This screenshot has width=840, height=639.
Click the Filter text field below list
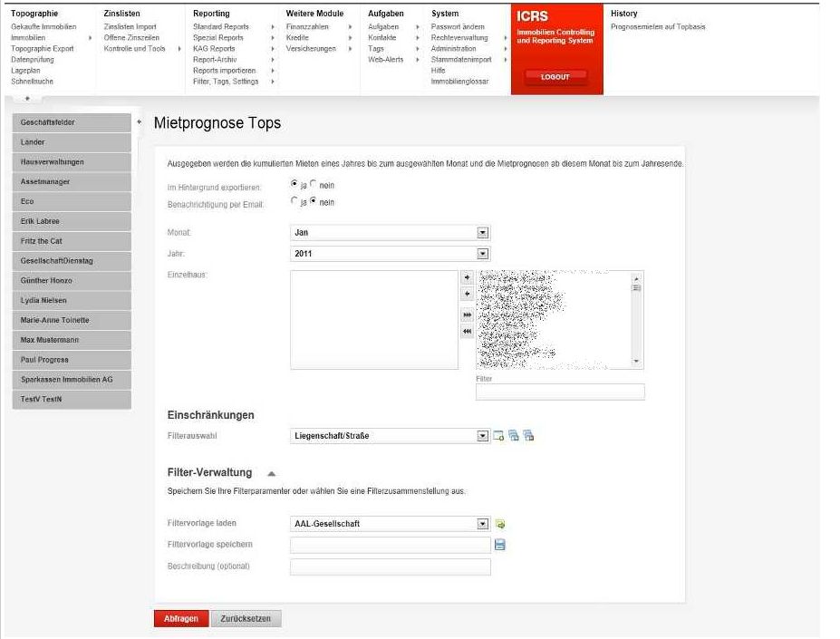560,392
